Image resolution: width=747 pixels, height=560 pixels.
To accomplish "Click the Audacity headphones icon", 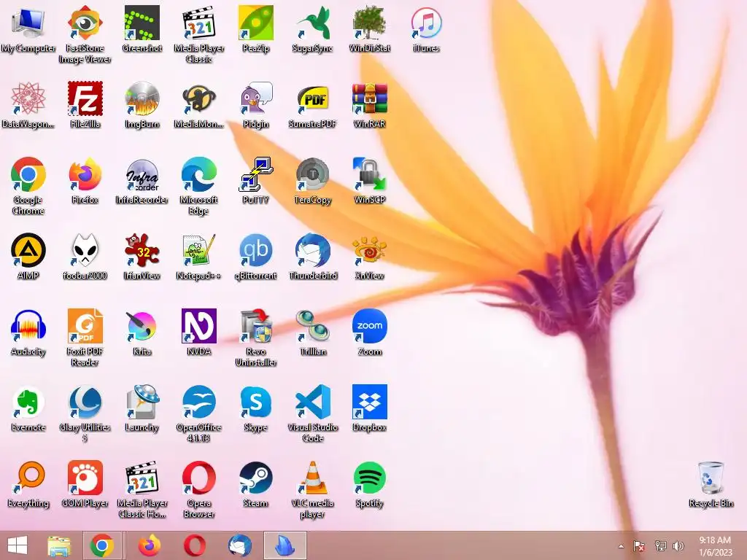I will coord(28,326).
